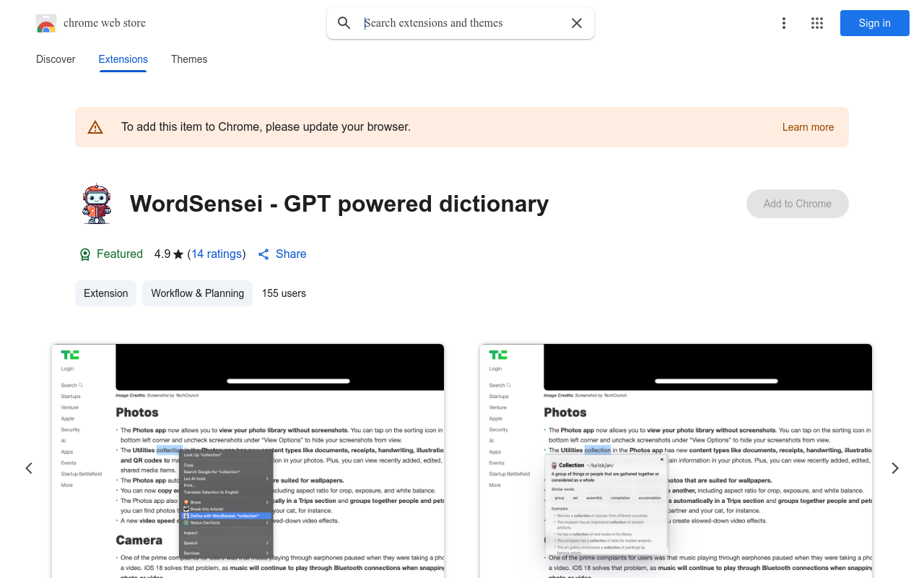The height and width of the screenshot is (578, 924).
Task: Select the Extensions tab
Action: point(123,59)
